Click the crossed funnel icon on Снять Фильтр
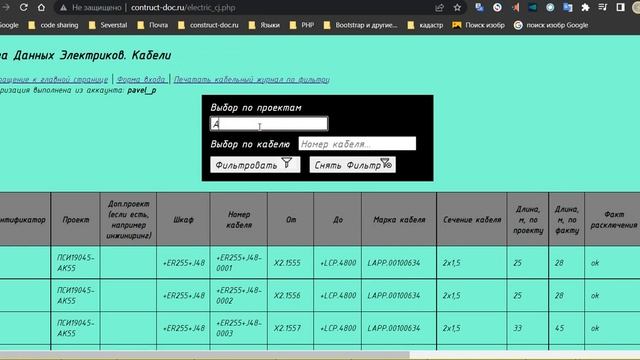 click(x=386, y=163)
